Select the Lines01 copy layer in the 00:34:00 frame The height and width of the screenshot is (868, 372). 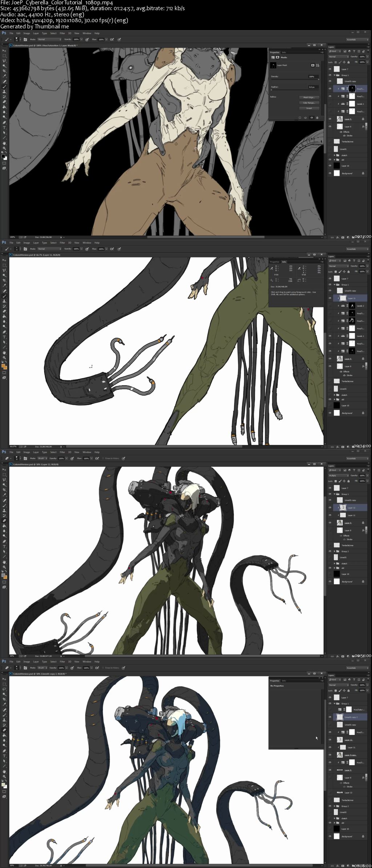348,291
